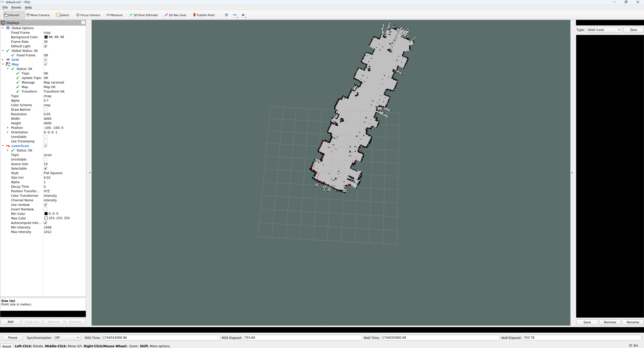Open the camera Type dropdown showing Orbit

click(x=604, y=30)
